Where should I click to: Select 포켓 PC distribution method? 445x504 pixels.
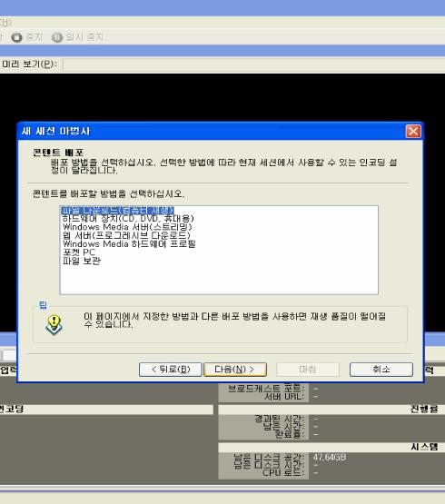click(x=79, y=252)
